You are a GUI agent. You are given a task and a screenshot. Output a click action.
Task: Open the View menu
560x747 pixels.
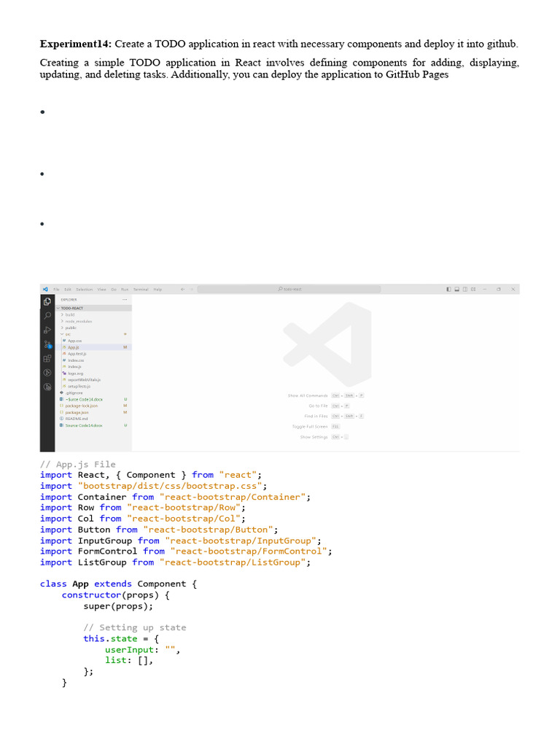pyautogui.click(x=102, y=289)
